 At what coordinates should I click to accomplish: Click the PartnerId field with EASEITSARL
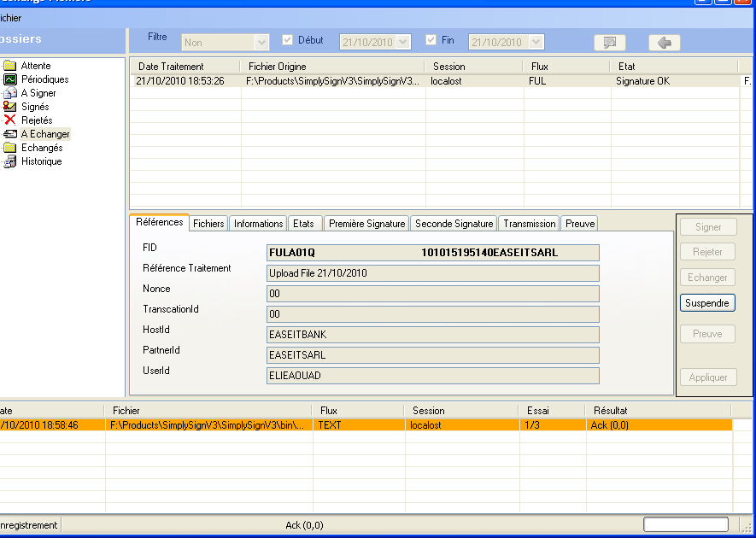tap(433, 355)
